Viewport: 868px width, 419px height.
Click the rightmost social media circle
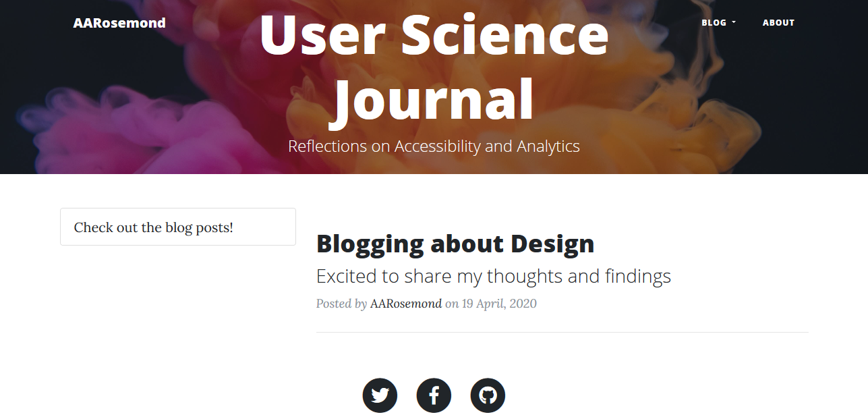(488, 395)
